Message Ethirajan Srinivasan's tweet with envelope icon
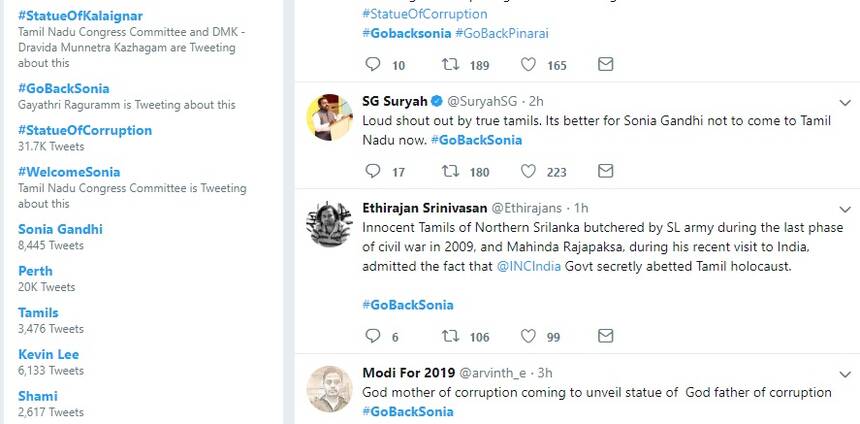 pyautogui.click(x=605, y=336)
